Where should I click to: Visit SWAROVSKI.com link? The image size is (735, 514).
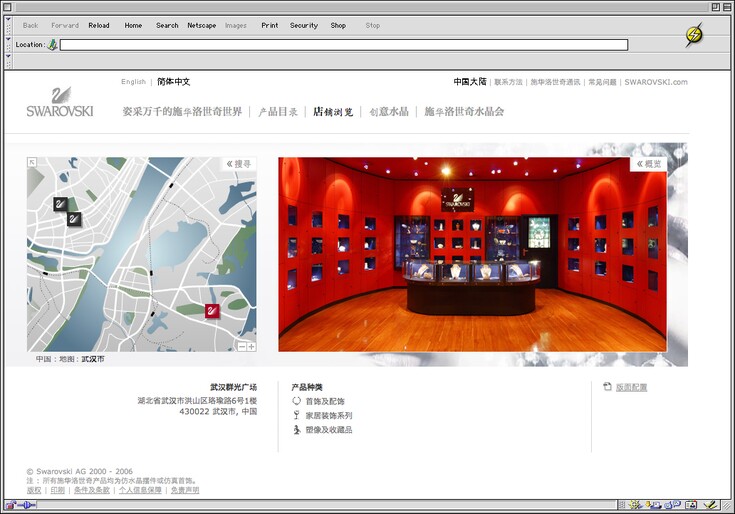[656, 82]
